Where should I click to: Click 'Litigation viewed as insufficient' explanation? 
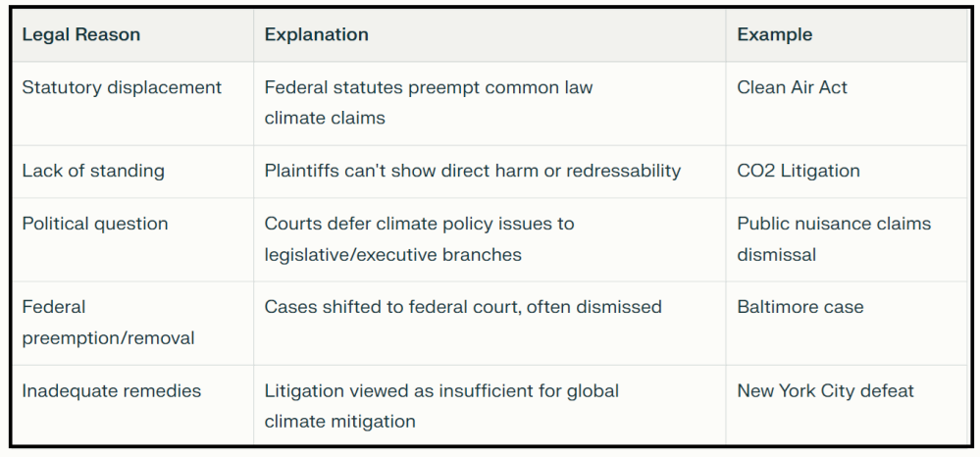pyautogui.click(x=441, y=390)
